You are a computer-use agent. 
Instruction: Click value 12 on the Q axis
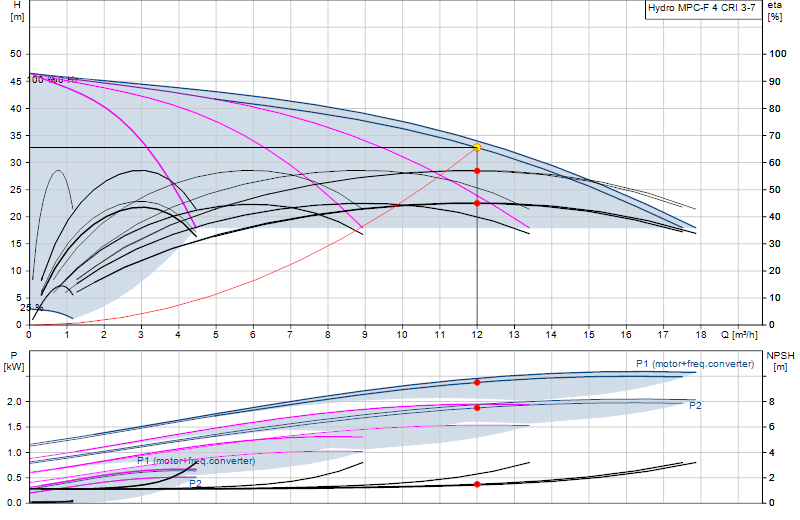pos(477,335)
